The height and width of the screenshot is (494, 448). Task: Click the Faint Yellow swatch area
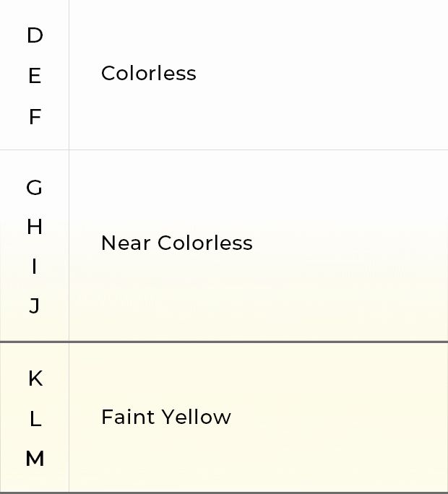click(x=259, y=417)
